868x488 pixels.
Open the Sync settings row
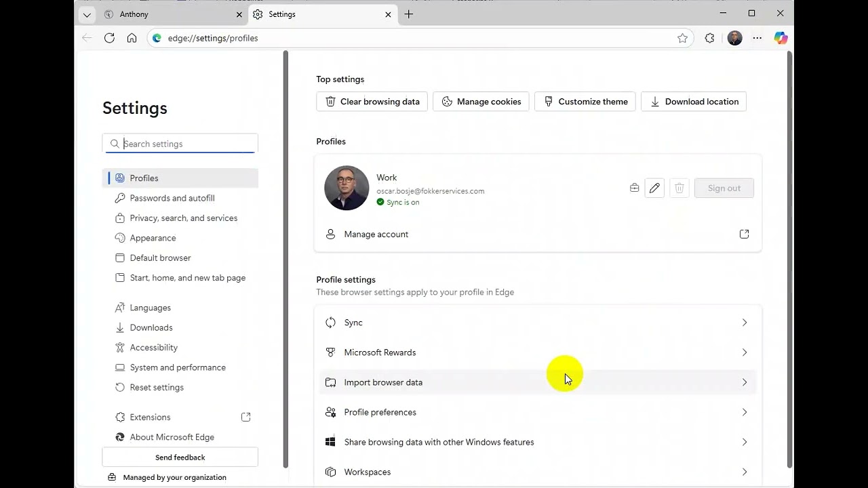(x=538, y=323)
